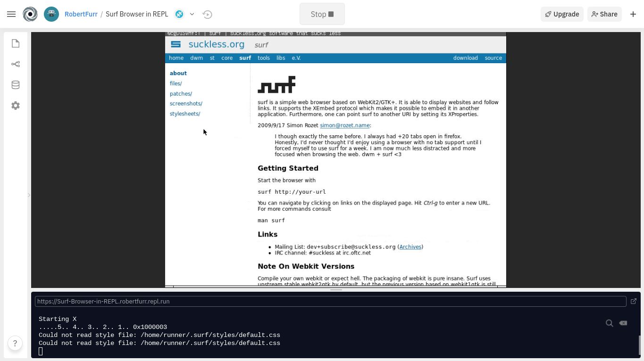Screen dimensions: 644x361
Task: Open the stylesheets/ sidebar link
Action: tap(185, 114)
